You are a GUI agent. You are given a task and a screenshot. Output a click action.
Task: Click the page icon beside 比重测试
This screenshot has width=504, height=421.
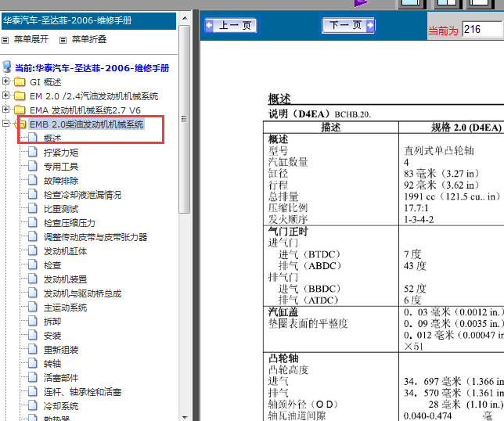pos(32,208)
